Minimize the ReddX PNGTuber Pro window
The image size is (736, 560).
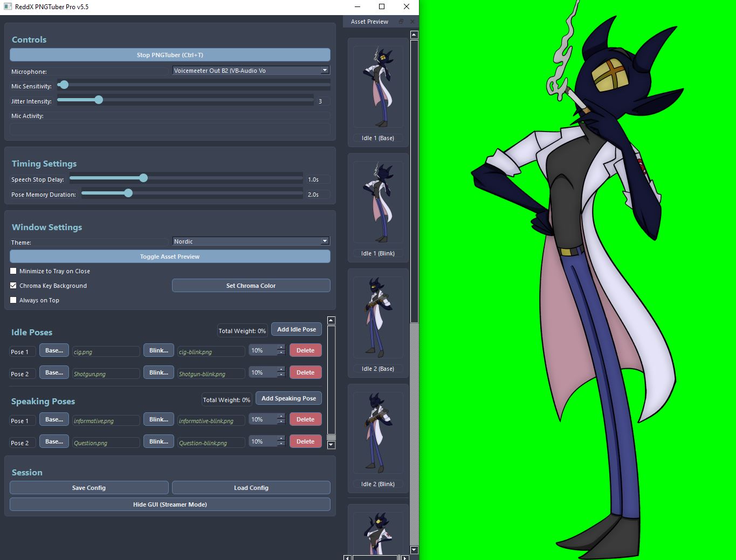click(x=357, y=6)
